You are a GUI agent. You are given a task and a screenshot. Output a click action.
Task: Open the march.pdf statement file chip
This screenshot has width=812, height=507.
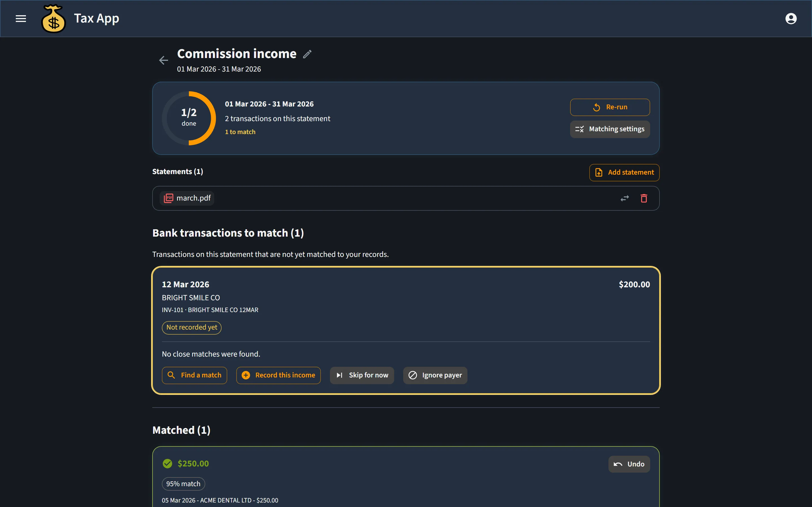[187, 198]
